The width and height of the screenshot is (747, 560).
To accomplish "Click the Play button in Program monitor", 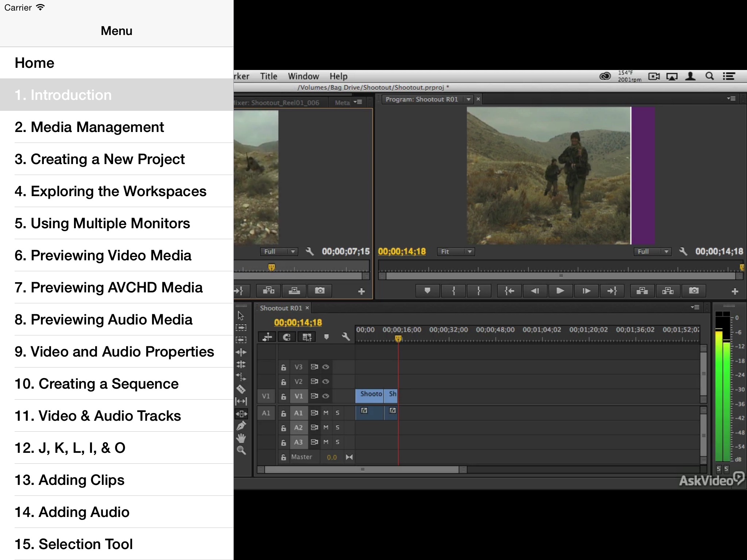I will point(560,291).
